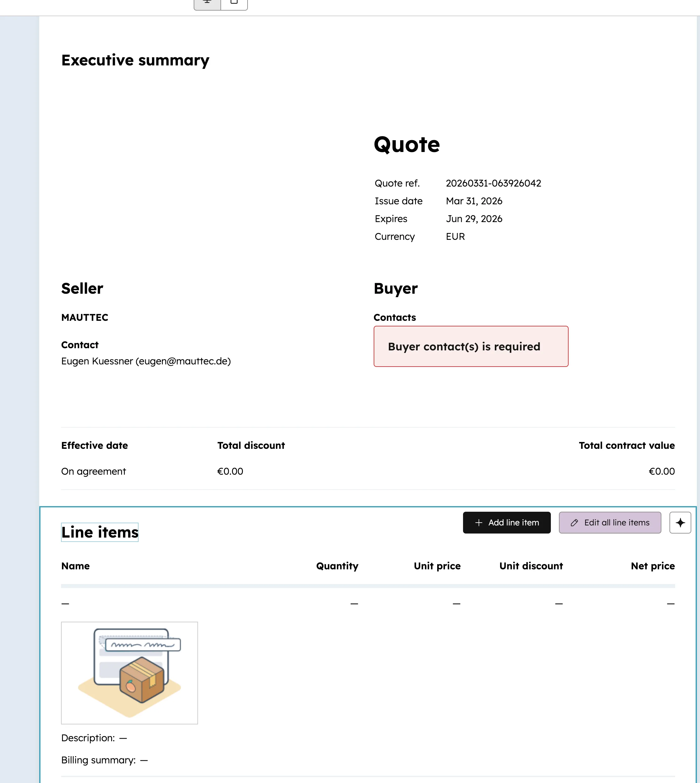
Task: Click the Buyer contact(s) is required warning
Action: tap(471, 346)
